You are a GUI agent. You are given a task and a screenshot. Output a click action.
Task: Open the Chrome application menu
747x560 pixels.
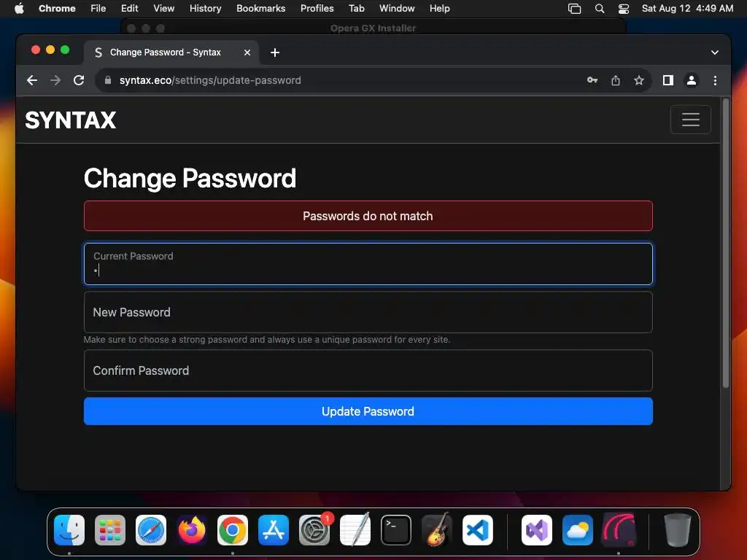(57, 9)
